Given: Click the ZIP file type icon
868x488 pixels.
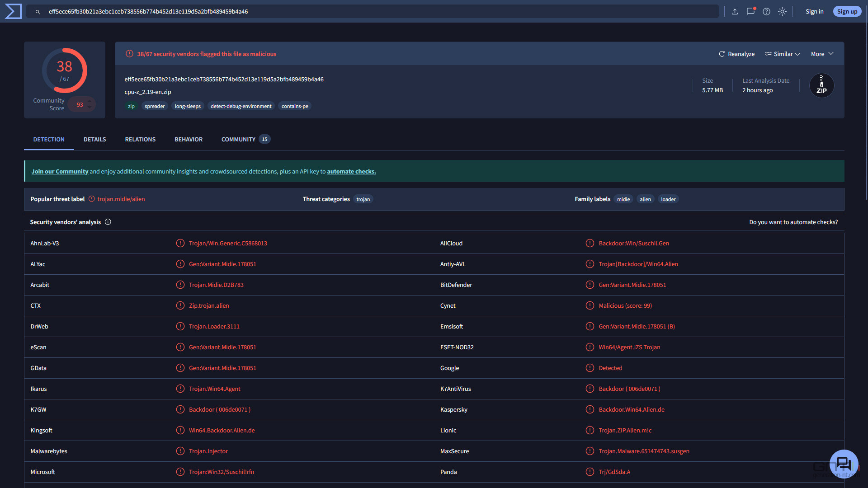Looking at the screenshot, I should (x=821, y=85).
